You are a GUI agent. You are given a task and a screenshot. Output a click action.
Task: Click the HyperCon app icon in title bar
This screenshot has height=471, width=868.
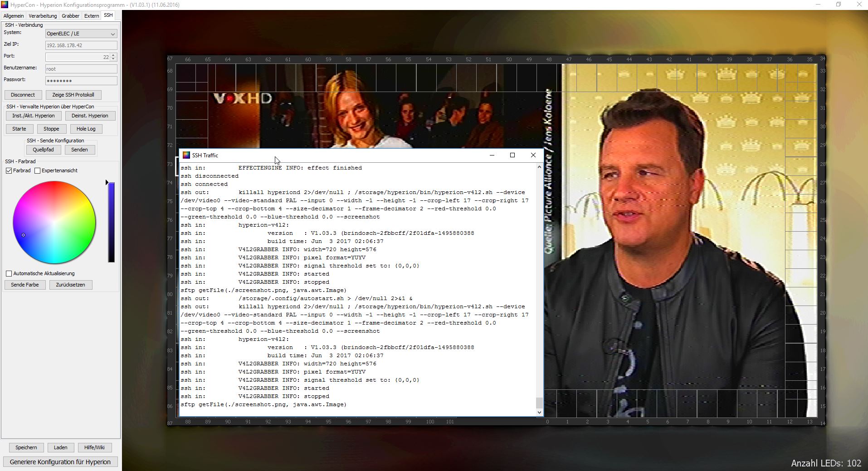click(5, 5)
